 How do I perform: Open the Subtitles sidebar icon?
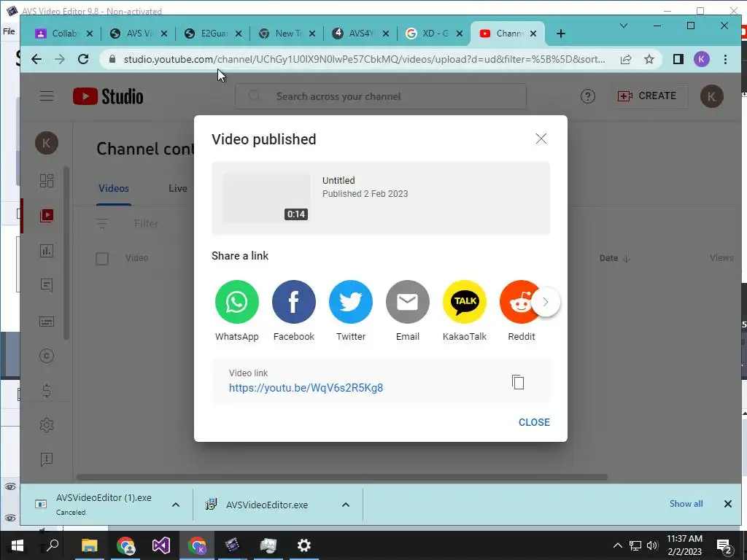coord(47,322)
